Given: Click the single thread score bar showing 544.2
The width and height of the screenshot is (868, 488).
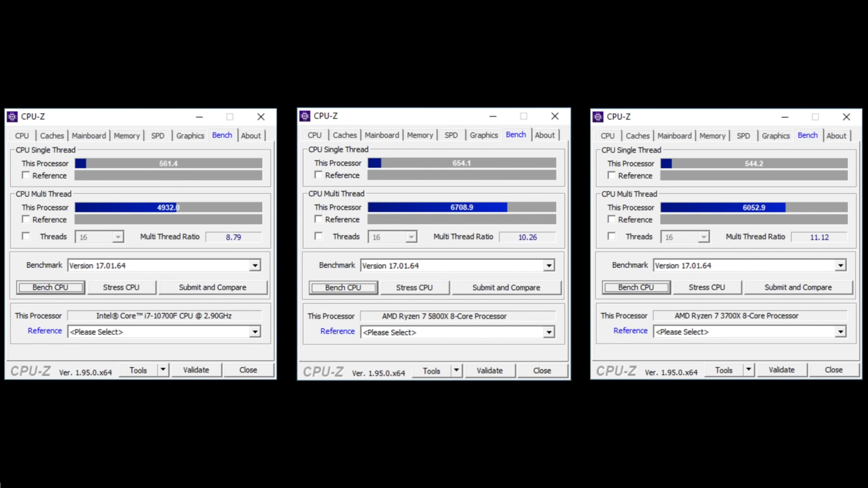Looking at the screenshot, I should (754, 164).
